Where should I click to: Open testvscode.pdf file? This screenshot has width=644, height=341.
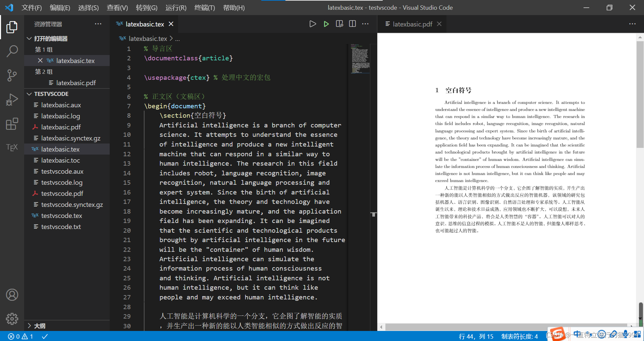[x=62, y=193]
